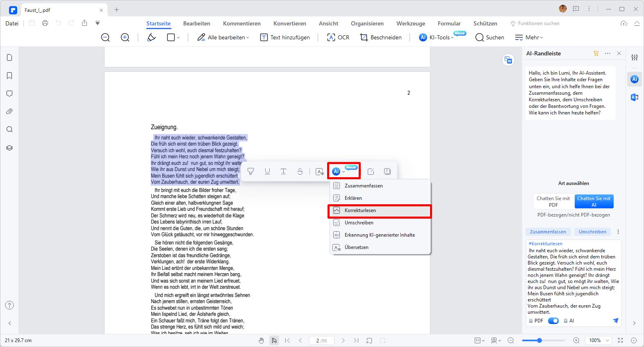The height and width of the screenshot is (347, 644).
Task: Open the comments panel in left sidebar
Action: coord(9,94)
